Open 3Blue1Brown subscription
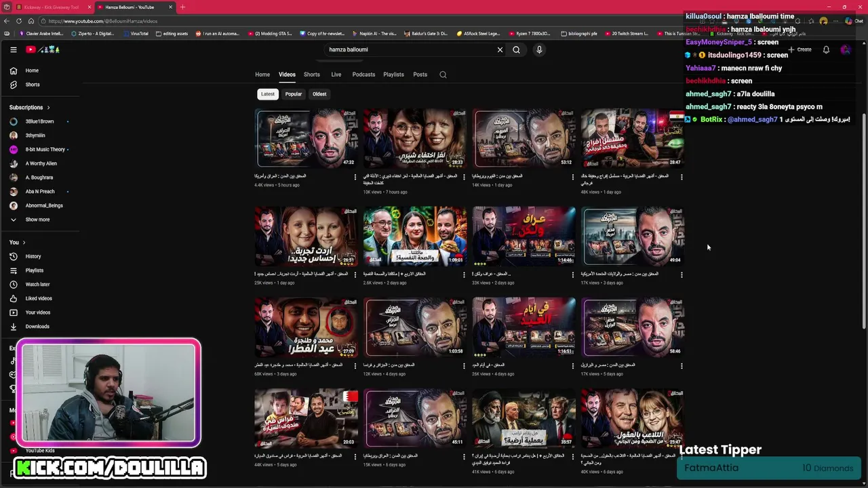This screenshot has width=868, height=488. click(39, 121)
